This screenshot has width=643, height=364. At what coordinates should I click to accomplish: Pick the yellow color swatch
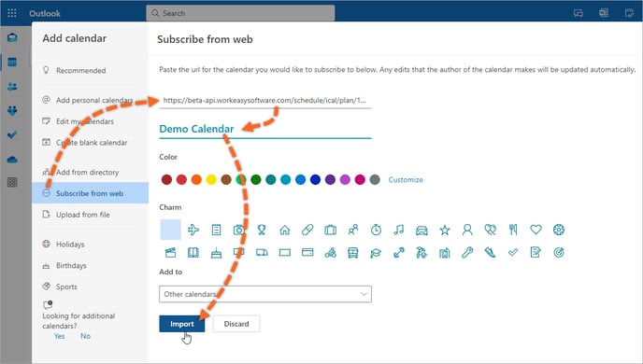coord(211,179)
